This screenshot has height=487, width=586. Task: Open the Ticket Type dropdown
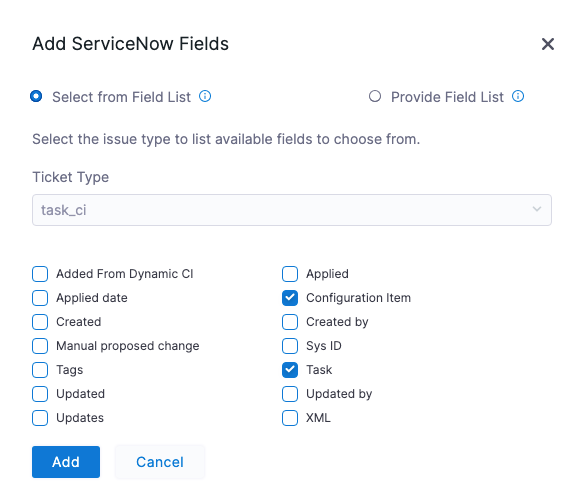pos(292,210)
